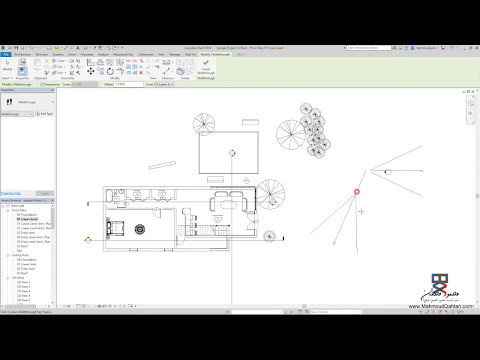Collapse the Ceiling Plans tree node

tap(8, 255)
